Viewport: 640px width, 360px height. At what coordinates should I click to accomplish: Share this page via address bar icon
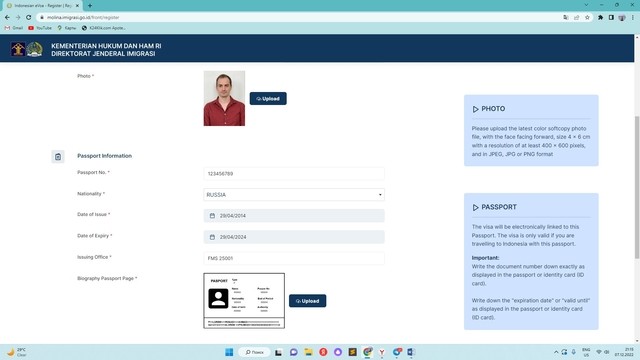click(x=576, y=18)
